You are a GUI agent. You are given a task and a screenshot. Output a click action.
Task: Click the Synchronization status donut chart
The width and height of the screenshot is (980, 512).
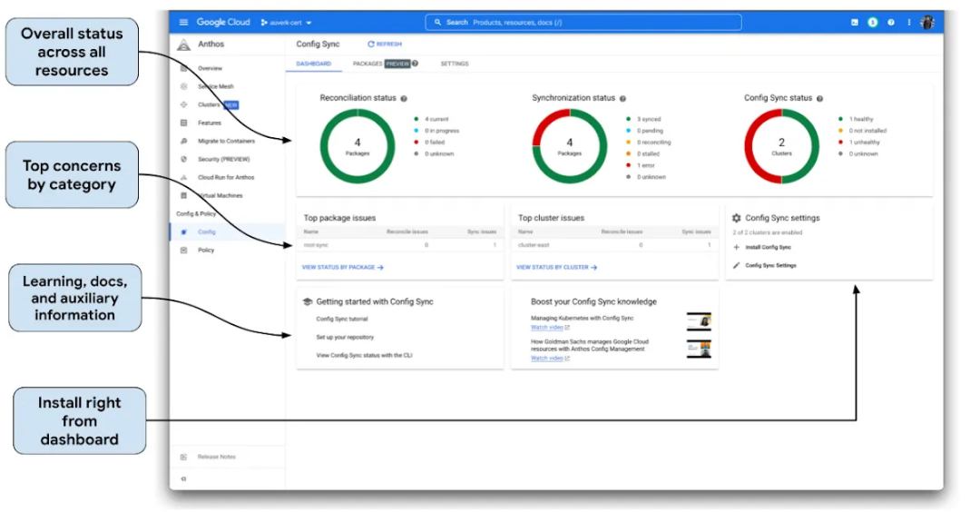(569, 146)
